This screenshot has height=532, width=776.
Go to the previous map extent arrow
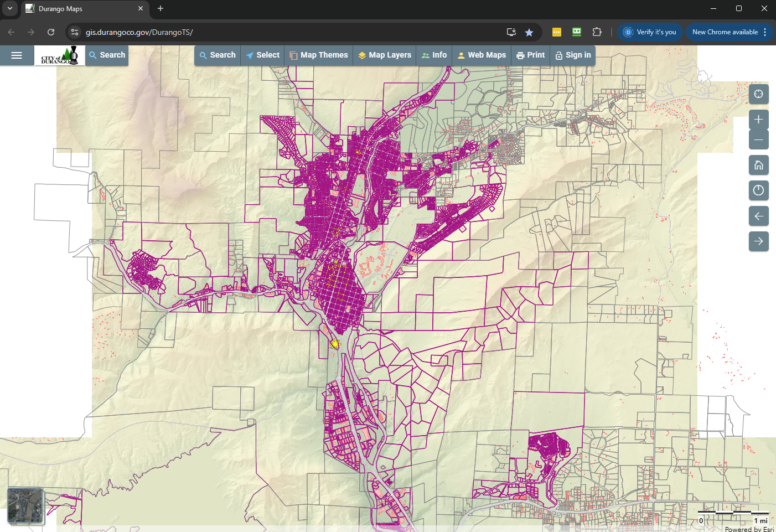[758, 216]
